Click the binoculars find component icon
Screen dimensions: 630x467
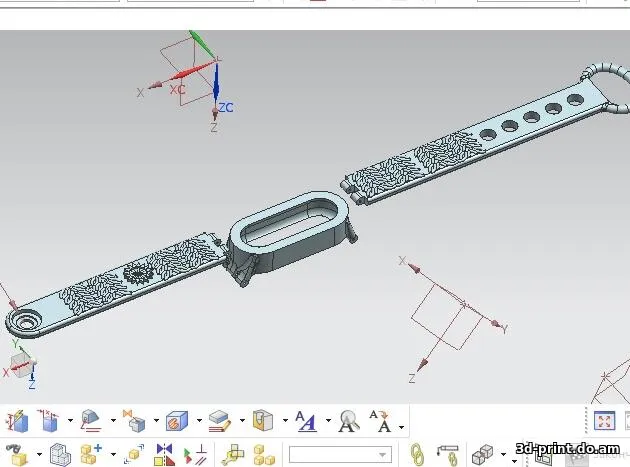coord(17,455)
